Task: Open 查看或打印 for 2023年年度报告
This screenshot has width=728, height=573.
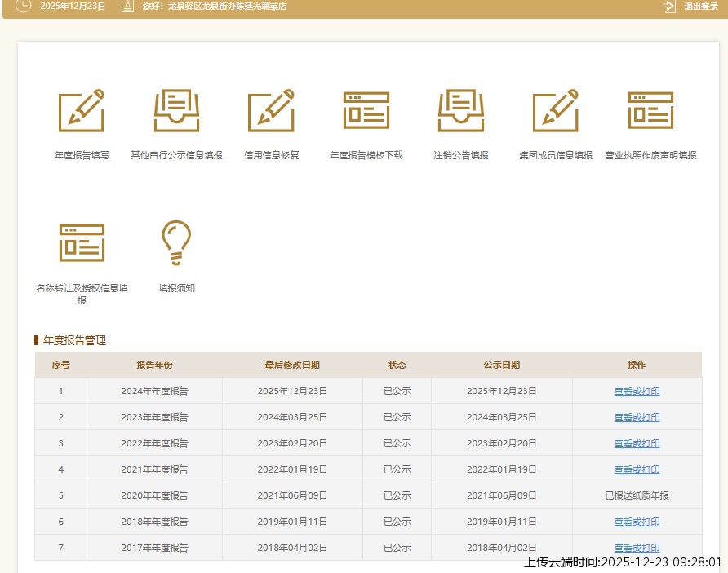Action: point(637,417)
